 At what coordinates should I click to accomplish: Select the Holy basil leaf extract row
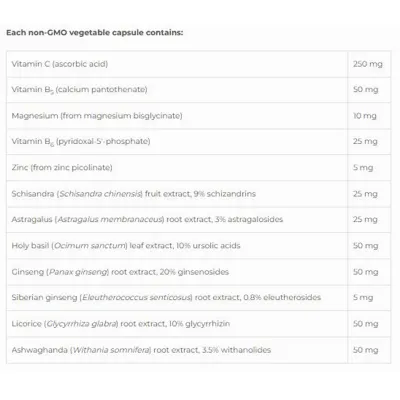click(x=199, y=246)
